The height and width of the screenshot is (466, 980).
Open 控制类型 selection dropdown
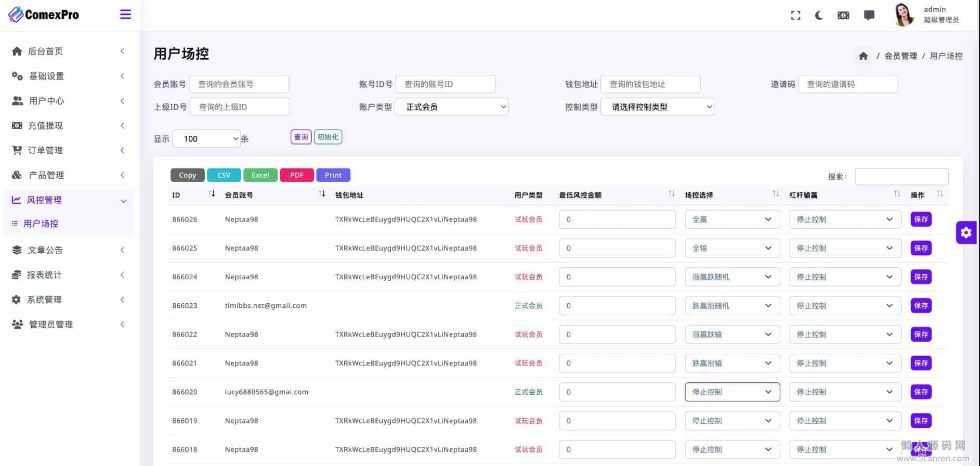pos(657,107)
